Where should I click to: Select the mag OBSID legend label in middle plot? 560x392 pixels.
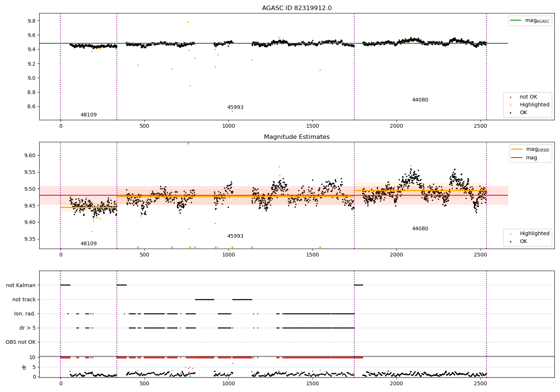coord(538,150)
